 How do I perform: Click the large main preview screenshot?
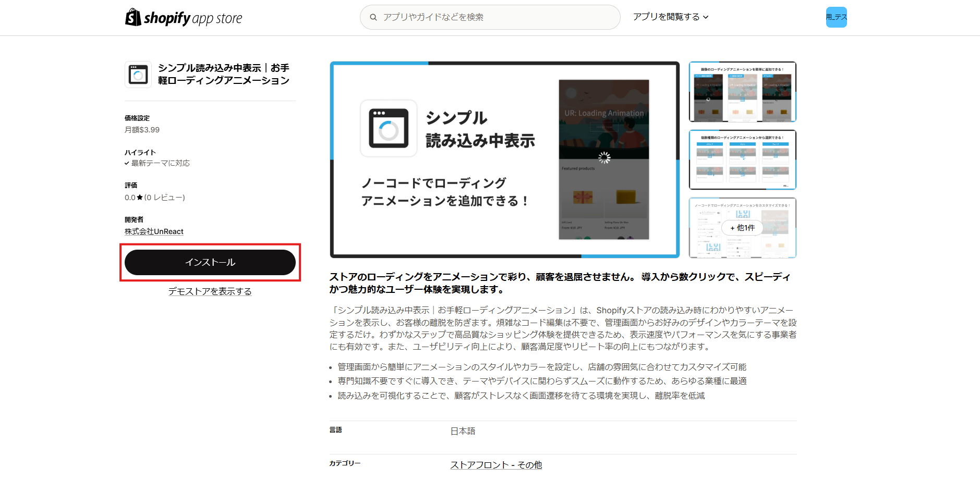[504, 159]
